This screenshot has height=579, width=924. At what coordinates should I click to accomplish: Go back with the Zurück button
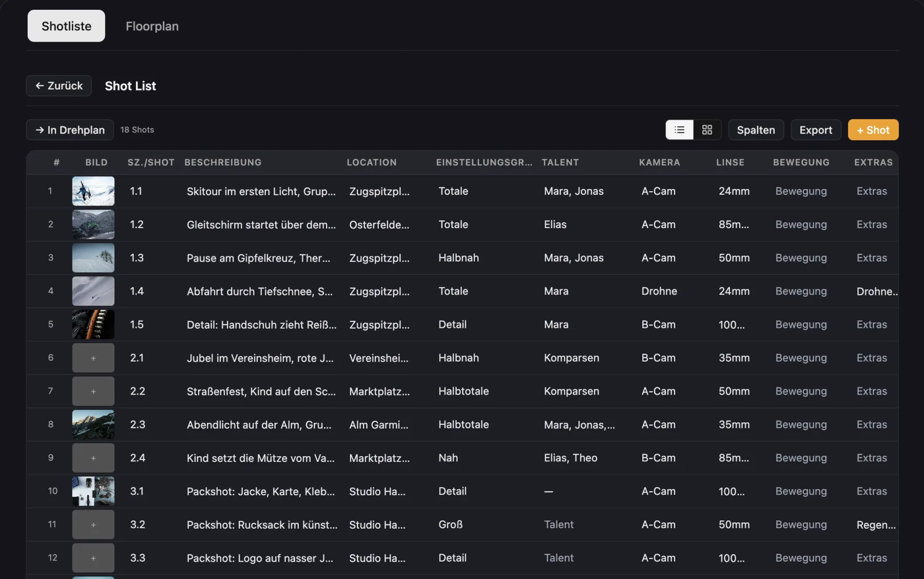pos(59,86)
